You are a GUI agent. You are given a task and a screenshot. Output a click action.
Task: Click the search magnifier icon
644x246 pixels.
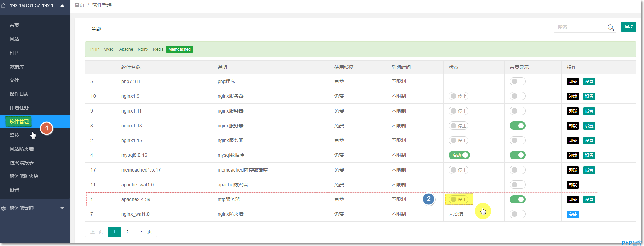(610, 27)
